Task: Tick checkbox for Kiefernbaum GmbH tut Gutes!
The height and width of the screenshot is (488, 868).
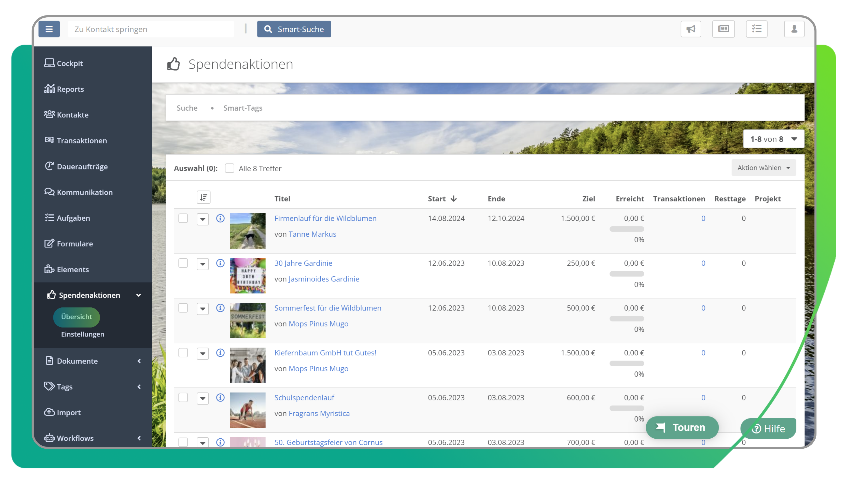Action: point(183,353)
